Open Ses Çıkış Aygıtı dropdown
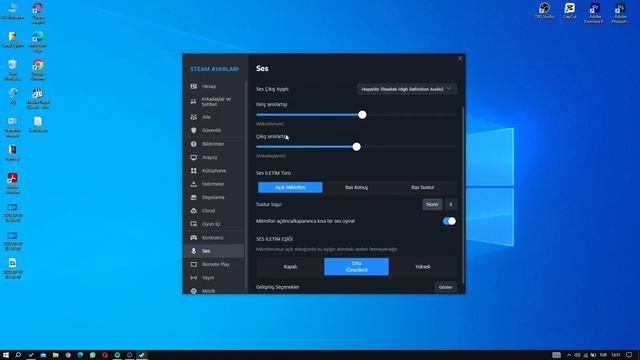 tap(407, 89)
